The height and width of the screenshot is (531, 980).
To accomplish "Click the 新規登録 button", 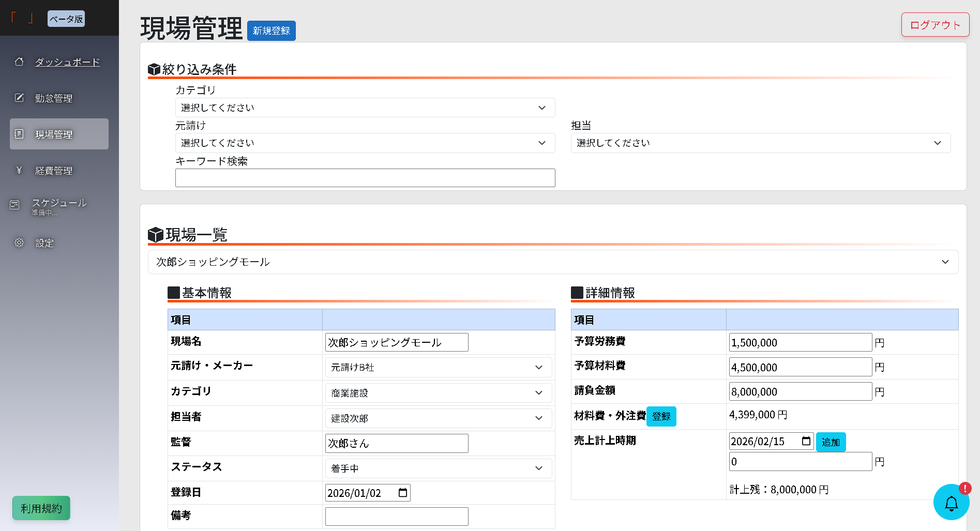I will pyautogui.click(x=271, y=31).
